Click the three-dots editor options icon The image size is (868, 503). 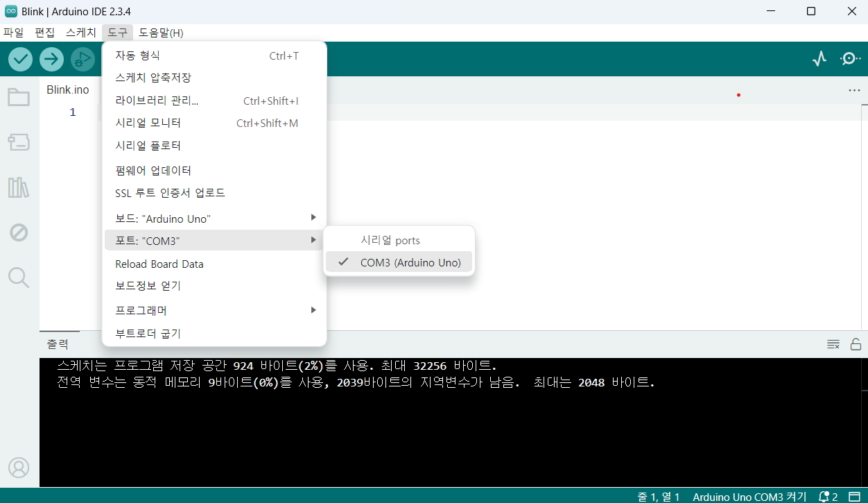pos(854,90)
